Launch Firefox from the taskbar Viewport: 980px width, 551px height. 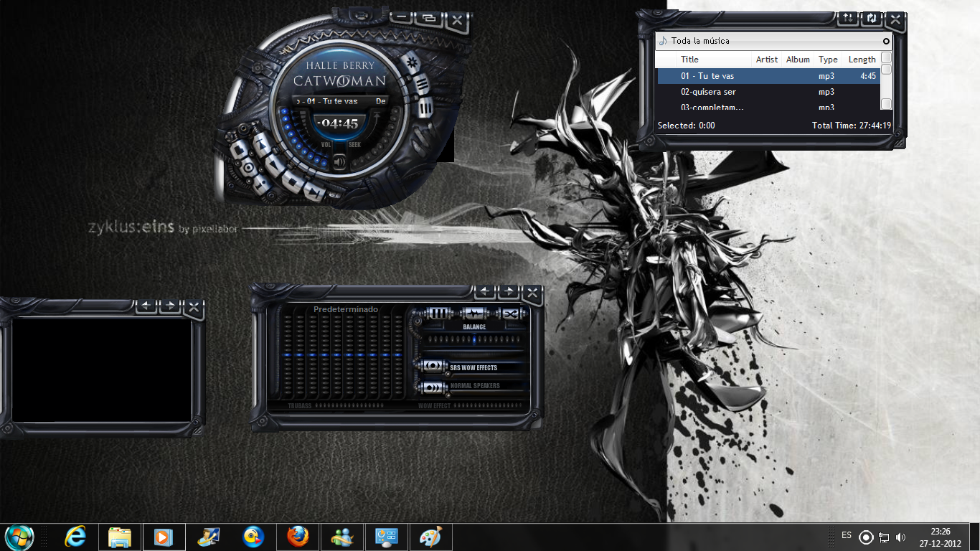[298, 536]
